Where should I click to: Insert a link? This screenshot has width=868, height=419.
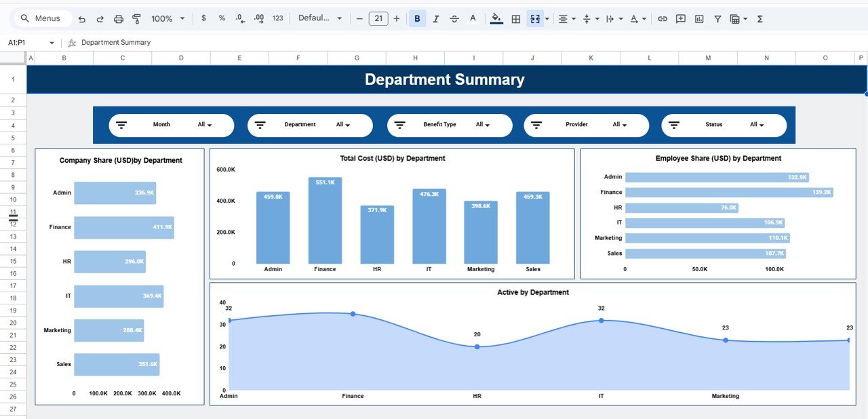tap(662, 18)
